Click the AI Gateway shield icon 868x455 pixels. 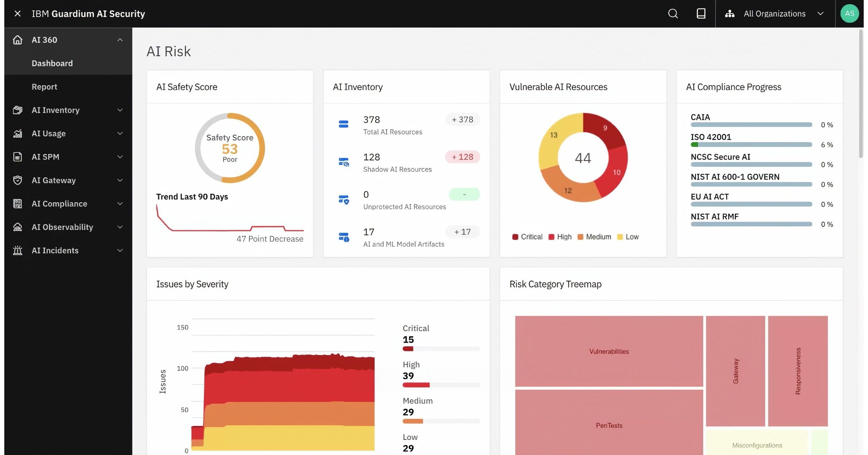[18, 180]
